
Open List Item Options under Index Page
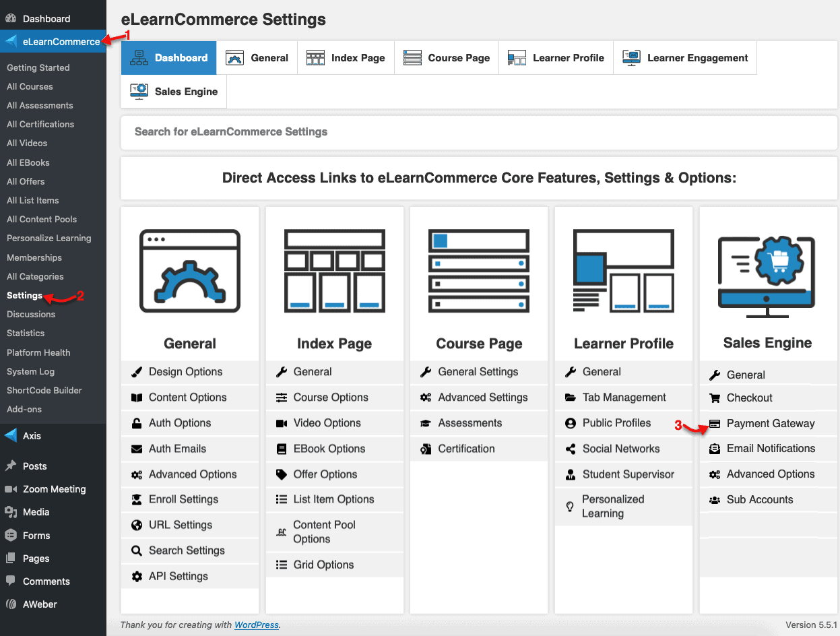335,499
